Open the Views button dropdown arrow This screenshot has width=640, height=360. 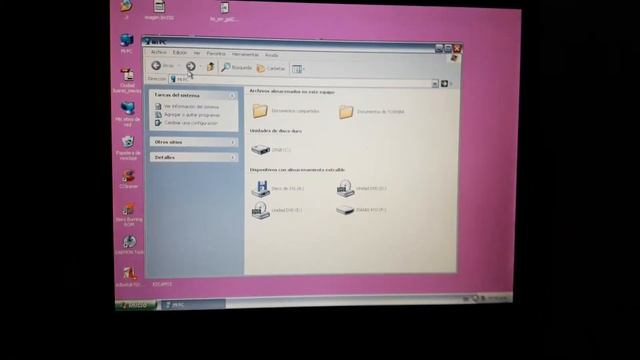click(304, 69)
